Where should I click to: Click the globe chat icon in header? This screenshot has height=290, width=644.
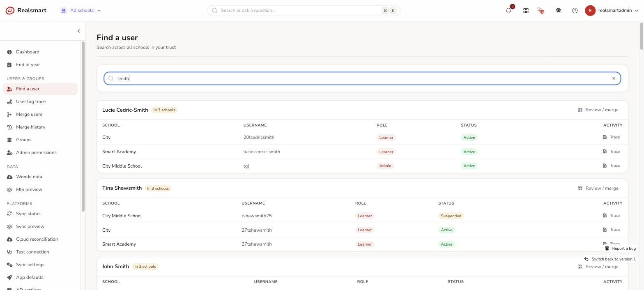pyautogui.click(x=540, y=10)
